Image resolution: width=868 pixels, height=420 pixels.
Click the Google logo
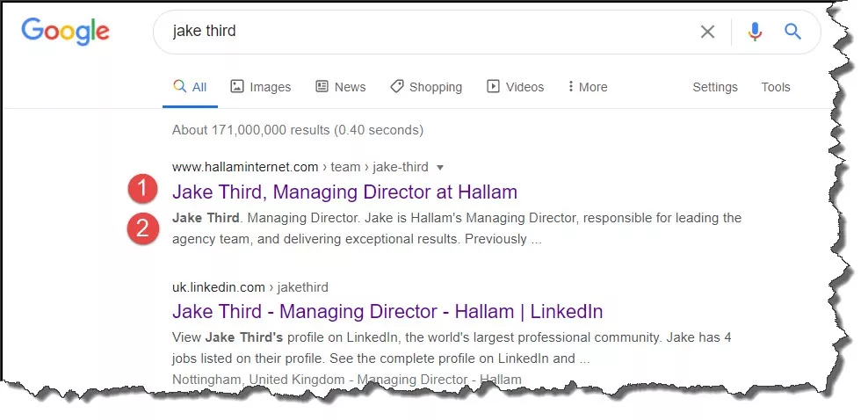pyautogui.click(x=66, y=32)
